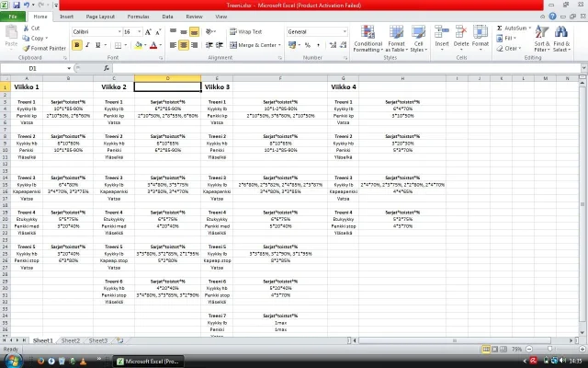Toggle italic formatting
Screen dimensions: 588x368
click(x=89, y=45)
